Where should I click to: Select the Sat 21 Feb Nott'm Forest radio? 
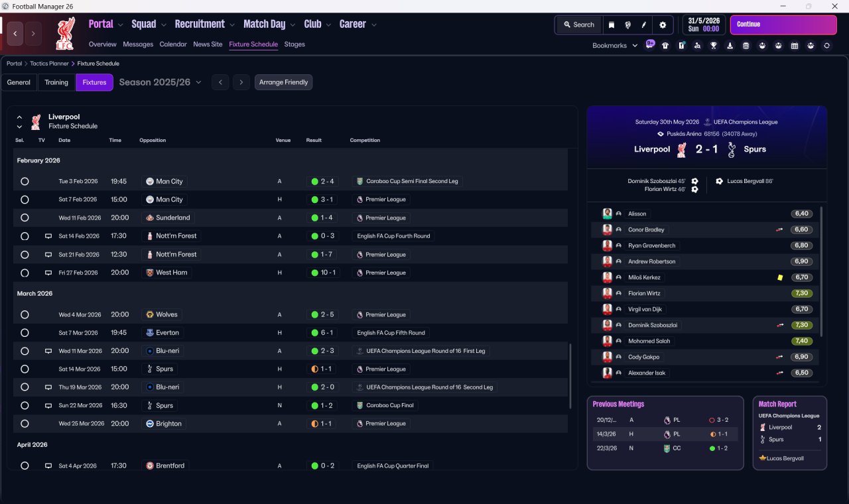click(x=25, y=255)
